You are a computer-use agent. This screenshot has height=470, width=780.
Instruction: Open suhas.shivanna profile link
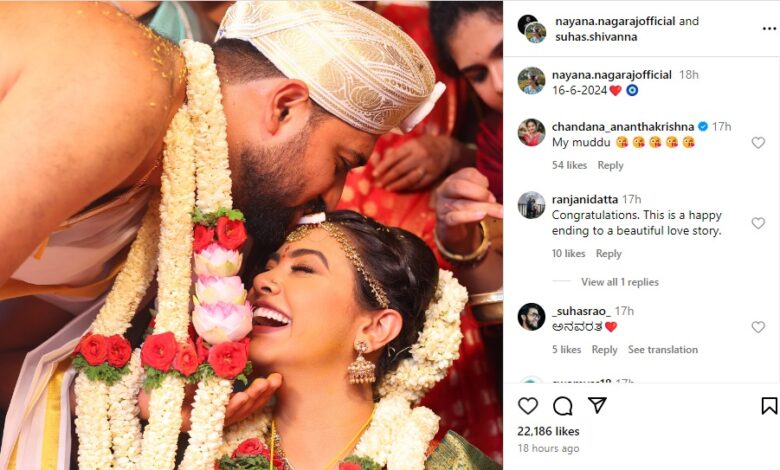pos(596,37)
